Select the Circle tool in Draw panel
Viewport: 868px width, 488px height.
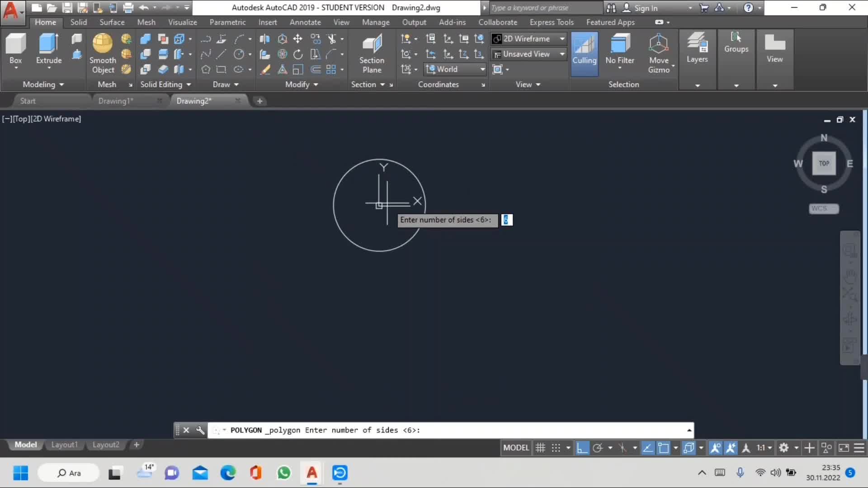point(239,54)
